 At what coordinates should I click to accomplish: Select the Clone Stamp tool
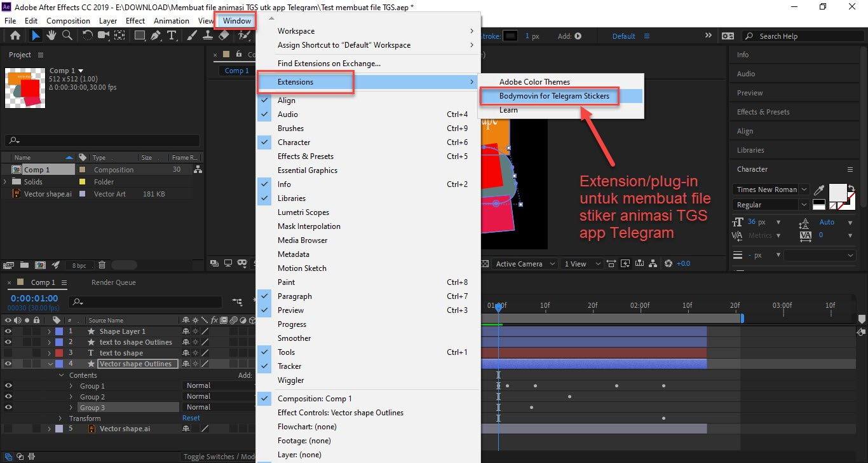tap(208, 36)
